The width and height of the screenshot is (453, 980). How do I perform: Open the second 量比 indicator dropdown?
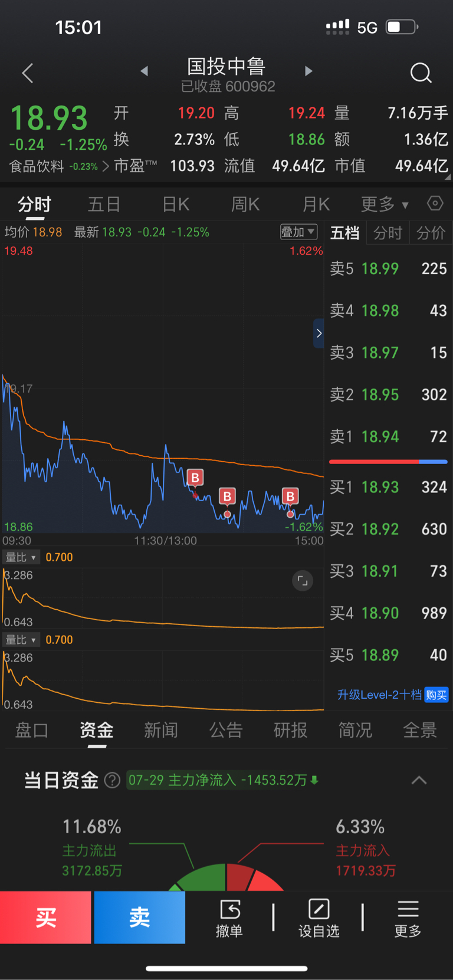(x=21, y=640)
